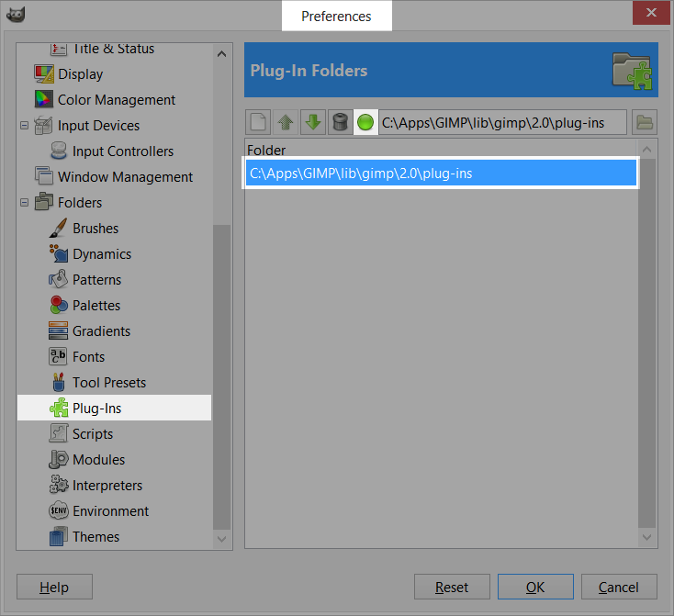
Task: Click the Themes icon in the tree
Action: [x=59, y=536]
